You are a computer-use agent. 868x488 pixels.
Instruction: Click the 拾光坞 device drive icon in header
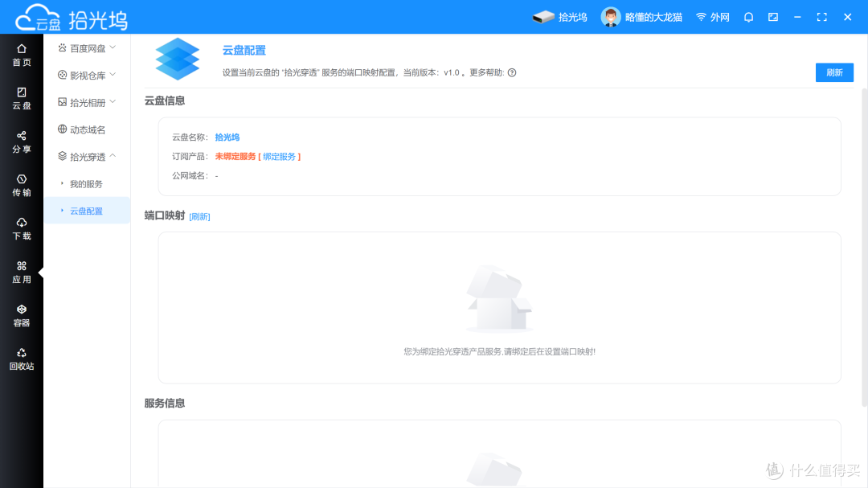[543, 17]
